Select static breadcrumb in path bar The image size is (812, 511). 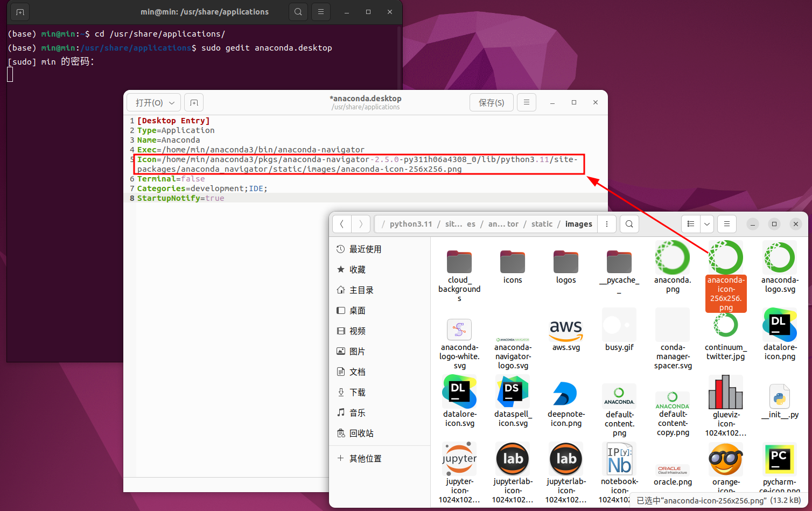(x=542, y=224)
